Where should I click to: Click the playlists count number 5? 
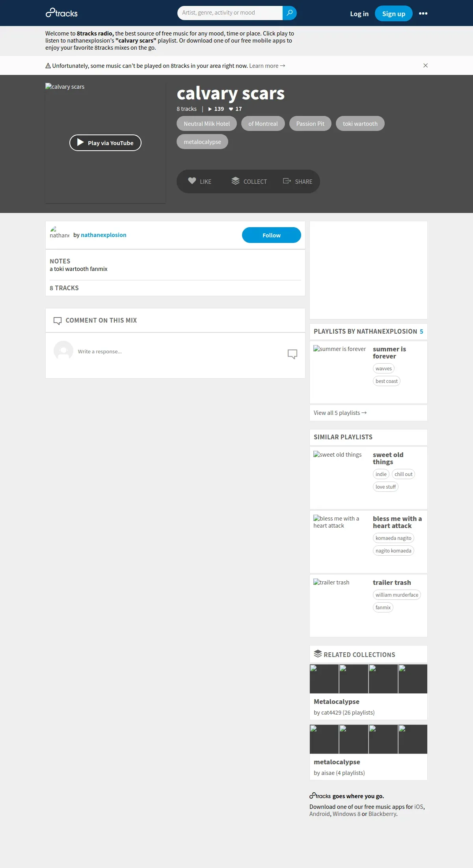pyautogui.click(x=421, y=332)
